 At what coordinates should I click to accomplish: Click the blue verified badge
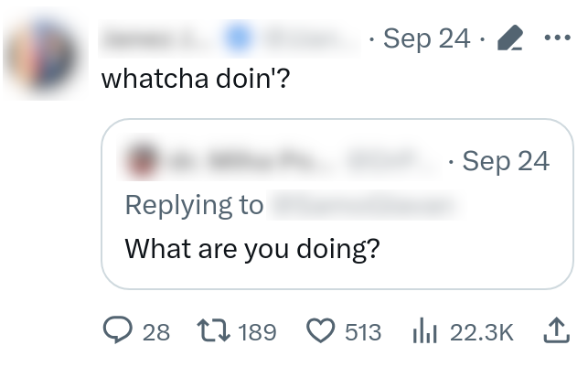(x=242, y=39)
